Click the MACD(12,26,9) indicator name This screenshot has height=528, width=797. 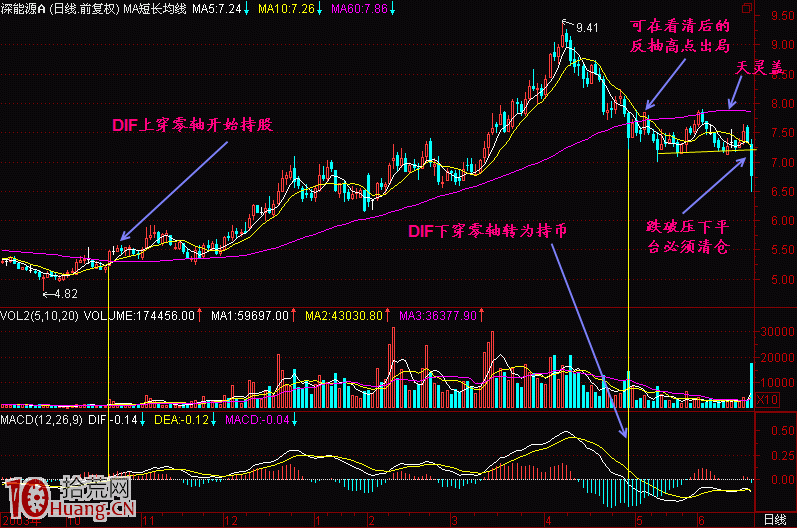[x=42, y=420]
